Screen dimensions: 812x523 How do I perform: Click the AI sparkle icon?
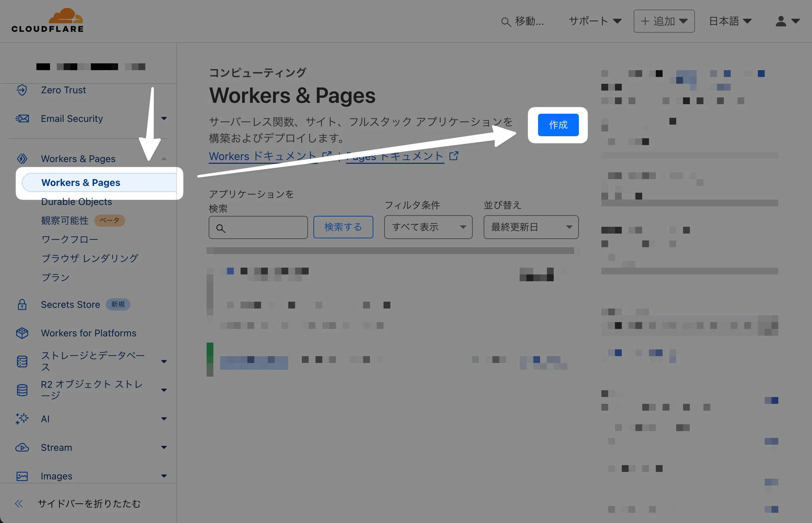pos(22,419)
